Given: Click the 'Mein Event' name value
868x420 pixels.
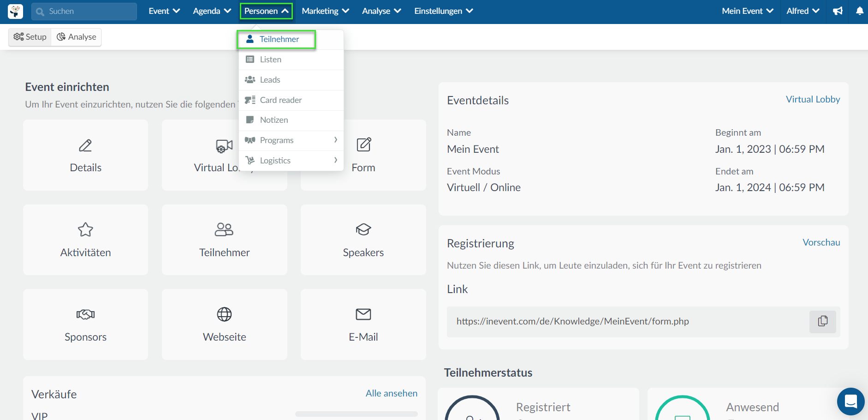Looking at the screenshot, I should click(x=473, y=149).
